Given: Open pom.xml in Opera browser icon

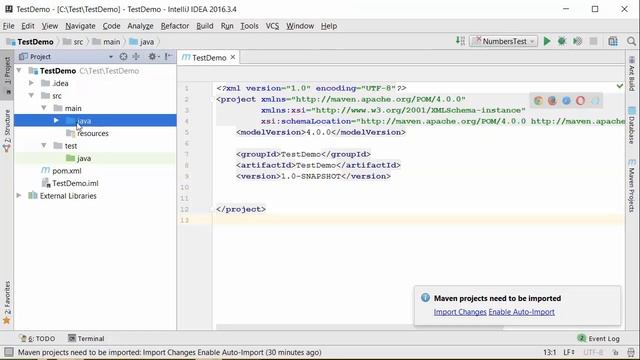Looking at the screenshot, I should pos(580,101).
